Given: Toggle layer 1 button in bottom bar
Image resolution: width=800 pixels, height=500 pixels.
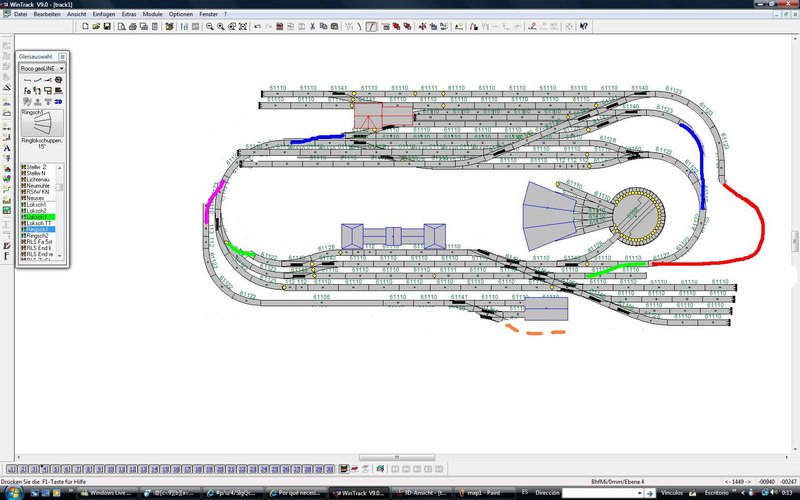Looking at the screenshot, I should 11,469.
